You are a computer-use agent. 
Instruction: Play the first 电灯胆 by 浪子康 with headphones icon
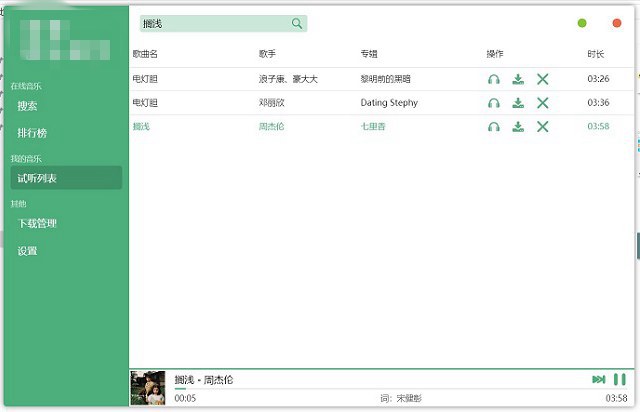click(494, 79)
